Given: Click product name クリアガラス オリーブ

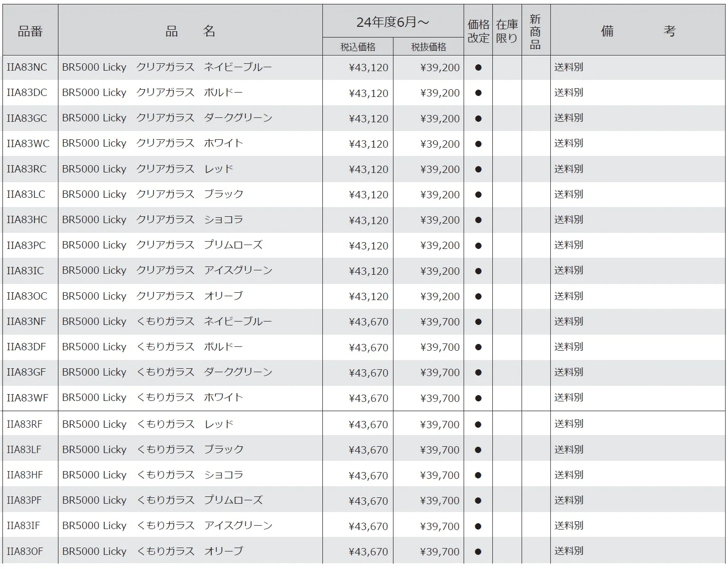Looking at the screenshot, I should (189, 296).
